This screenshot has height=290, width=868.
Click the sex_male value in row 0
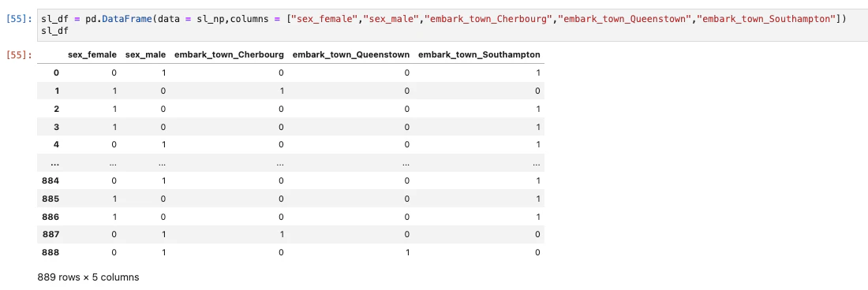[x=163, y=72]
